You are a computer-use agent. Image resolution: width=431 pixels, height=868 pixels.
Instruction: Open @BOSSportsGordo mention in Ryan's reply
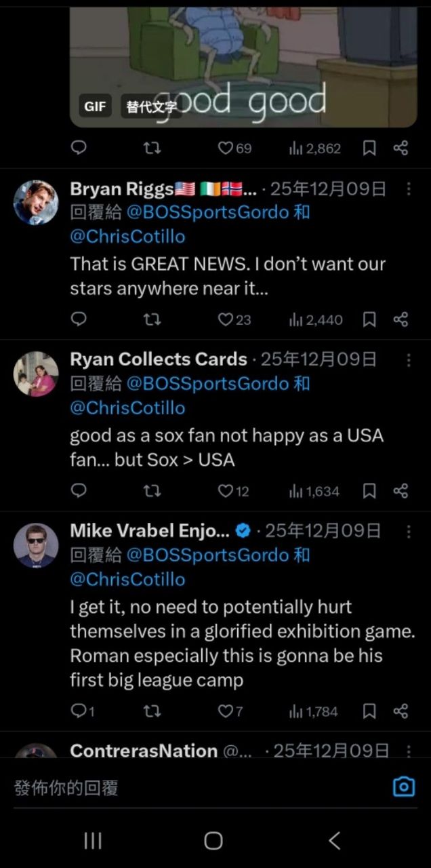(207, 384)
